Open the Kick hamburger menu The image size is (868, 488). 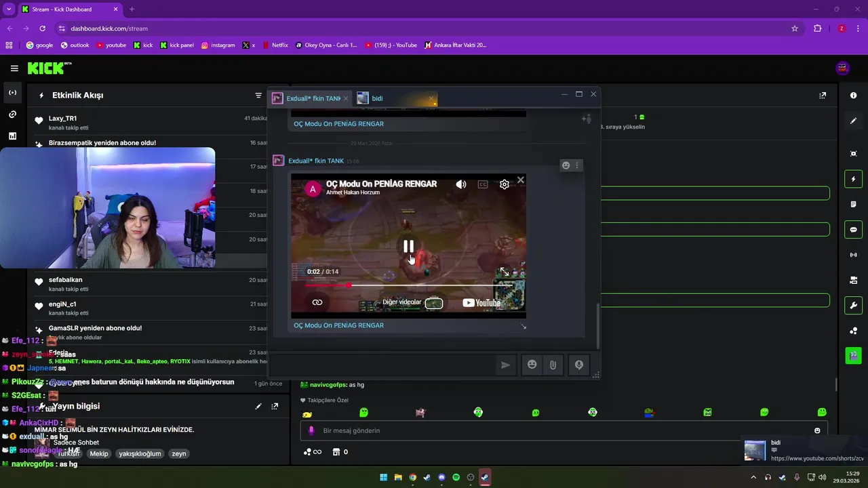click(x=14, y=68)
